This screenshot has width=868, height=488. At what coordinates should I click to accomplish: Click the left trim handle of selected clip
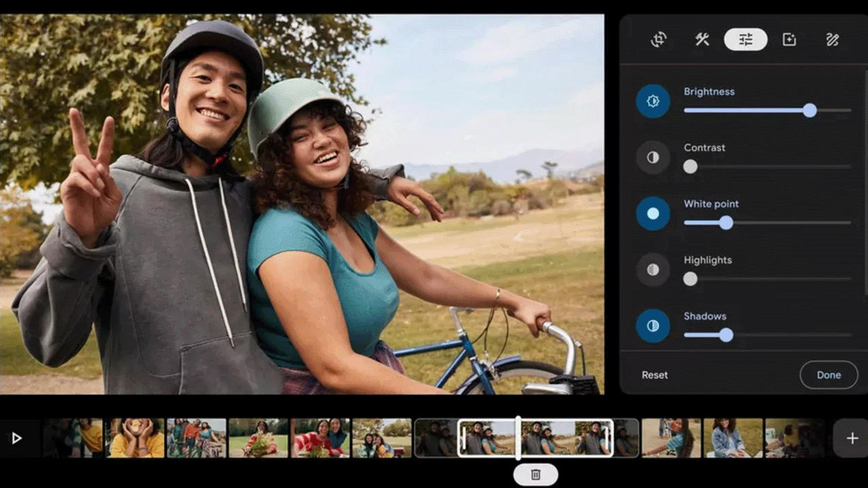tap(462, 439)
